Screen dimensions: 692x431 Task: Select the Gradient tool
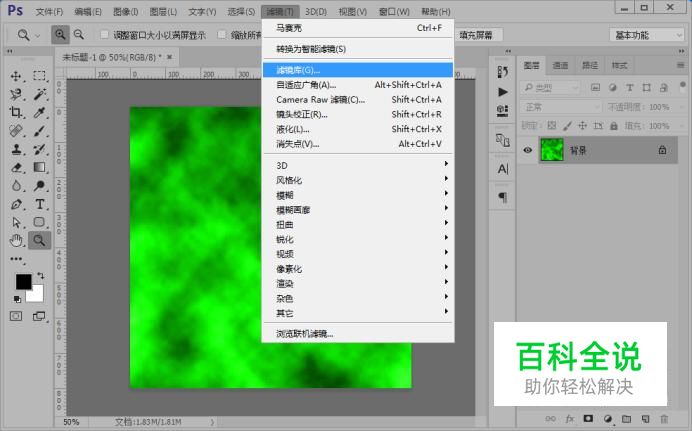pos(39,168)
